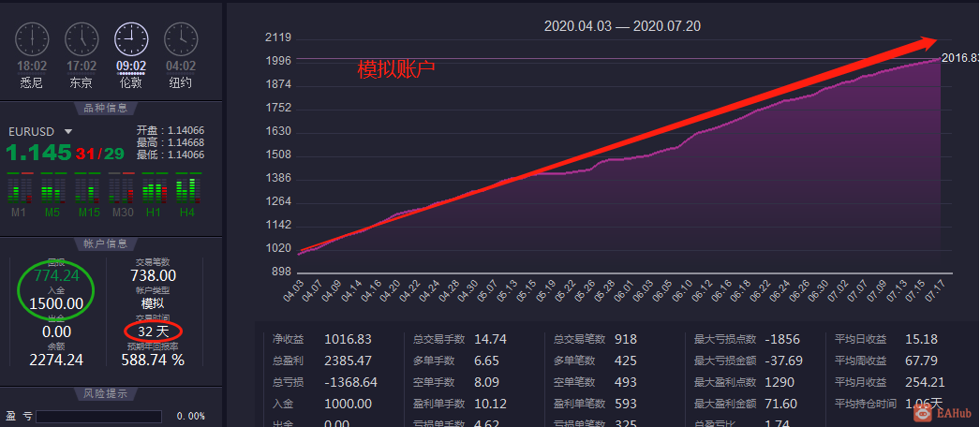Click the 最大亏损金额 value -37.69
The height and width of the screenshot is (427, 980).
click(x=782, y=361)
